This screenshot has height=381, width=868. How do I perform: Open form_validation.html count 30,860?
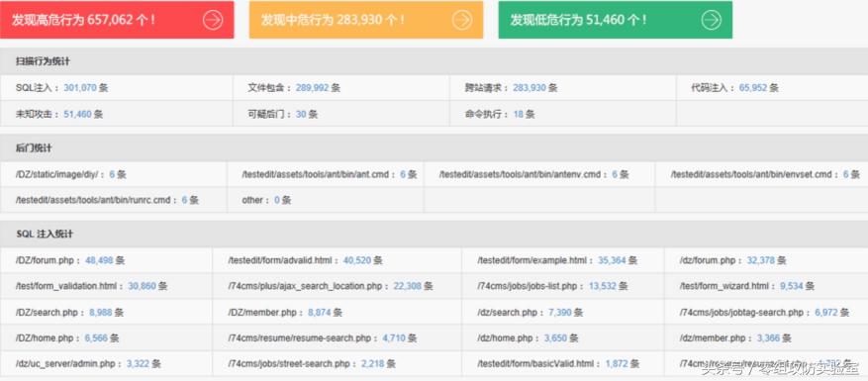[x=142, y=286]
